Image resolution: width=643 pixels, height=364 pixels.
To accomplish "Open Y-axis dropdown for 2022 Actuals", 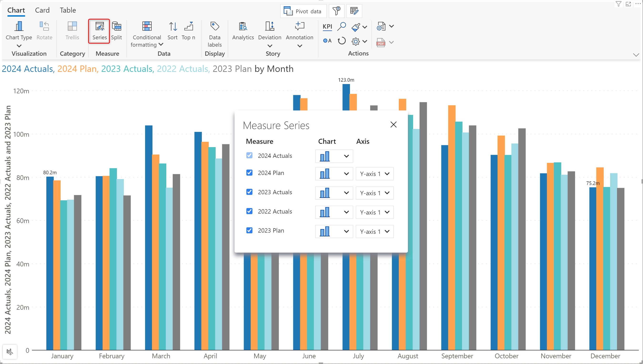I will point(375,212).
